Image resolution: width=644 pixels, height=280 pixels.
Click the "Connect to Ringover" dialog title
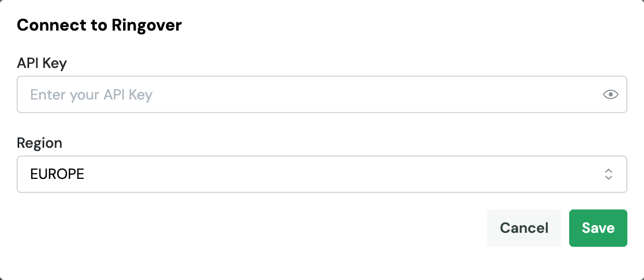[99, 25]
